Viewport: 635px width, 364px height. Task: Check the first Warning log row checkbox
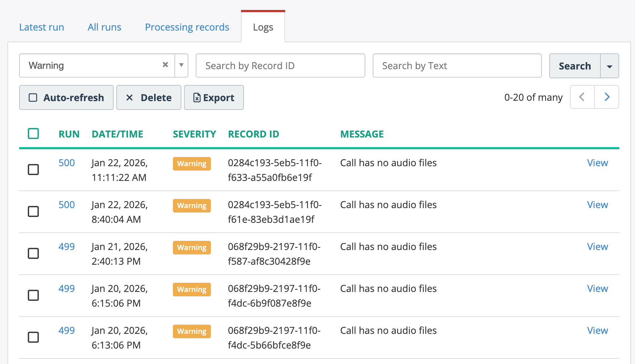tap(33, 169)
